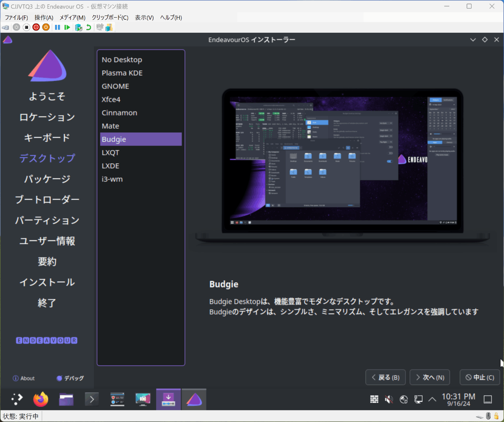Expand the hidden system tray arrow
The height and width of the screenshot is (422, 504).
point(432,399)
